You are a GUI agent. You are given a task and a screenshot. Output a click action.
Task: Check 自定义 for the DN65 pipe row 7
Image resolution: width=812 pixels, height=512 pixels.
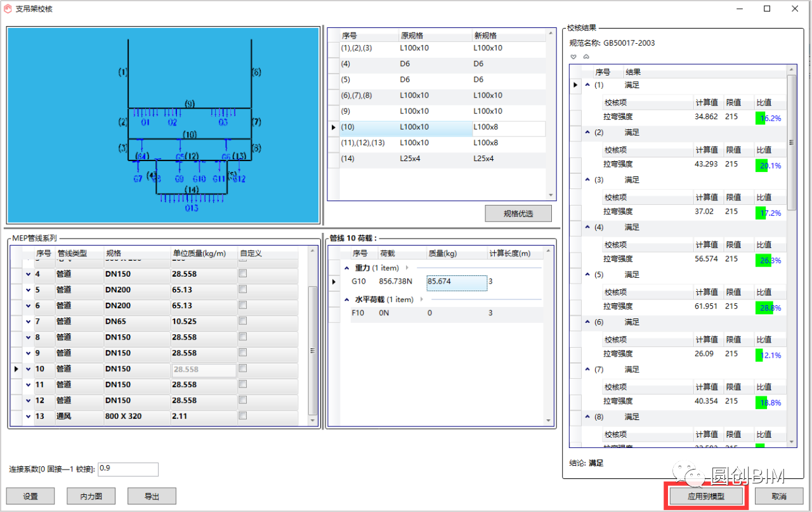[x=242, y=321]
